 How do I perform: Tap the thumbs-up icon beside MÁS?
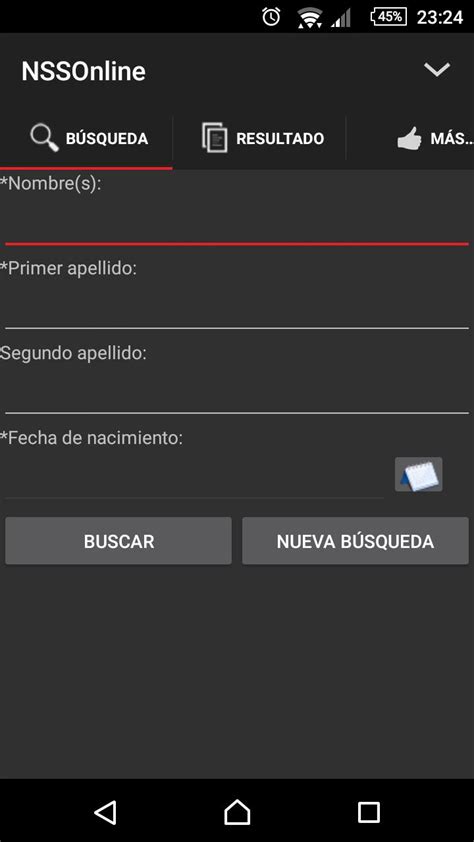pyautogui.click(x=409, y=139)
